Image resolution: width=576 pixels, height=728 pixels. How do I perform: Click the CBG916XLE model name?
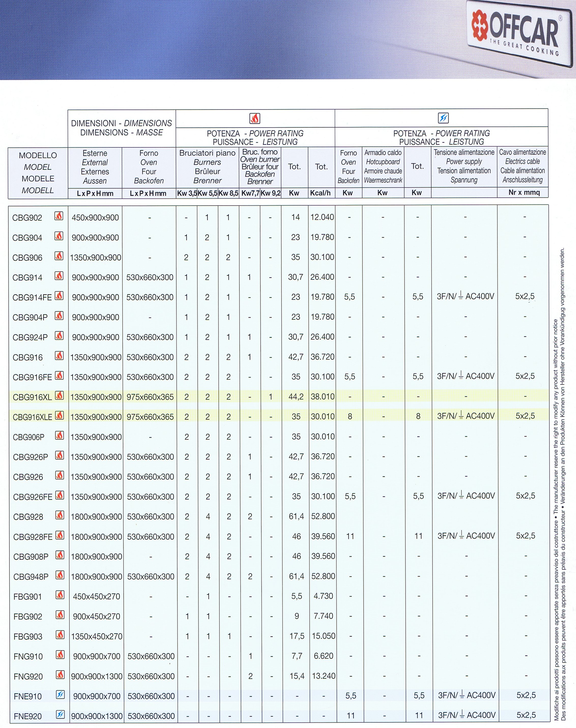[x=33, y=417]
